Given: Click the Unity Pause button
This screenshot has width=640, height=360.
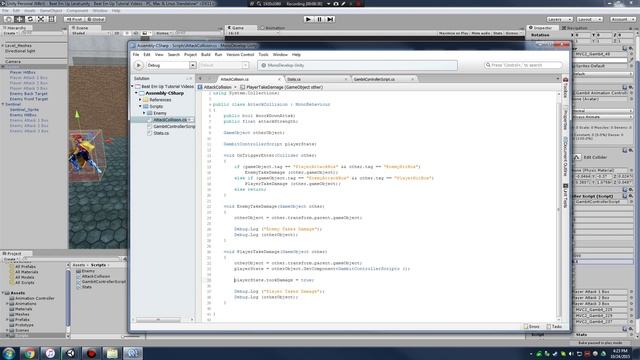Looking at the screenshot, I should coord(319,19).
